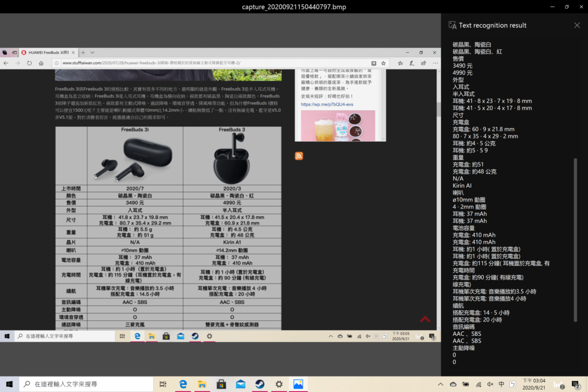Select the recognized text "喇叭"
Viewport: 588px width, 392px height.
click(458, 193)
